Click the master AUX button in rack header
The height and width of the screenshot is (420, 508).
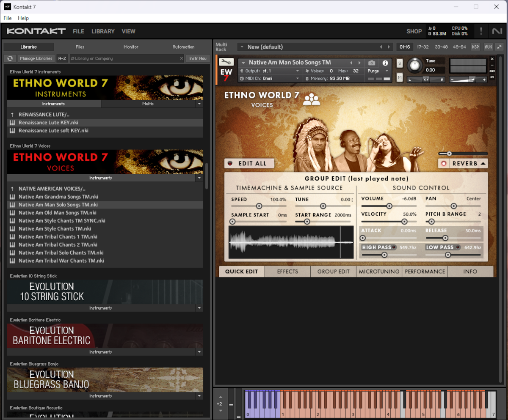click(488, 47)
